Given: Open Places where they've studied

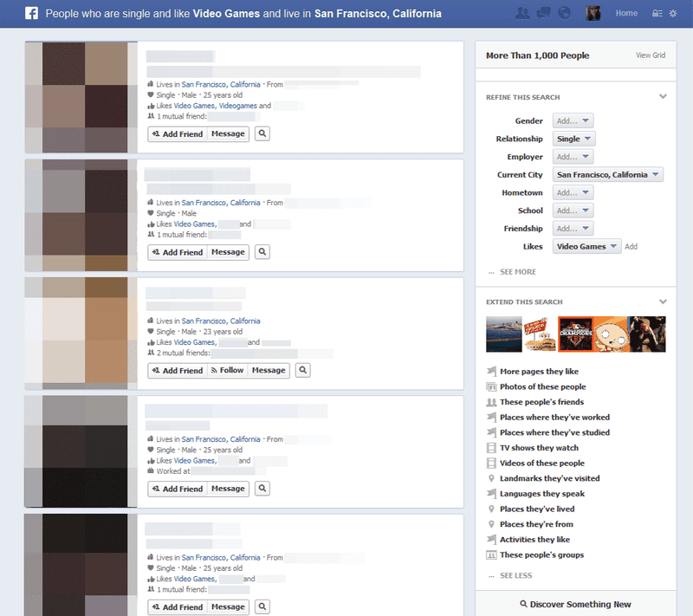Looking at the screenshot, I should coord(554,432).
